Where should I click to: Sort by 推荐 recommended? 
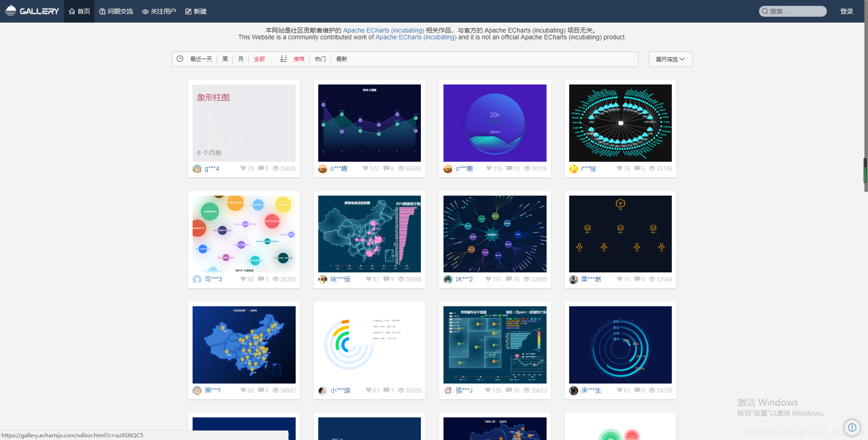coord(299,59)
